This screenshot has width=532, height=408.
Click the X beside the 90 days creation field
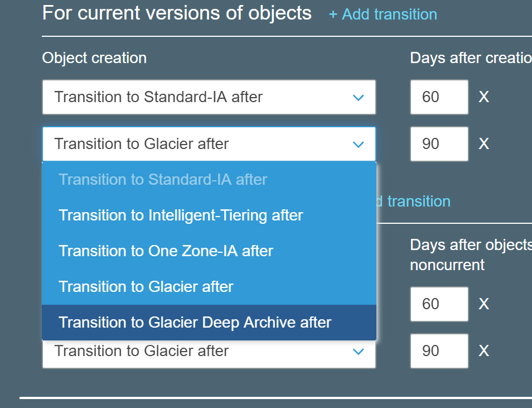483,144
